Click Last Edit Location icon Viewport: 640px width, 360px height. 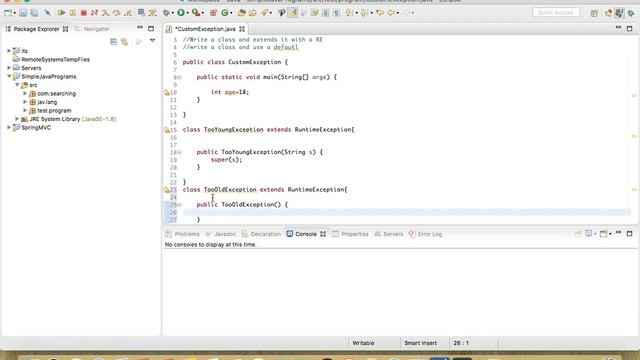(380, 13)
